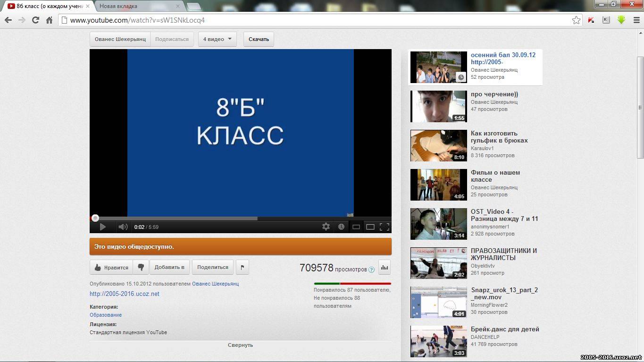Click the thumbs down dislike icon
644x362 pixels.
coord(141,268)
